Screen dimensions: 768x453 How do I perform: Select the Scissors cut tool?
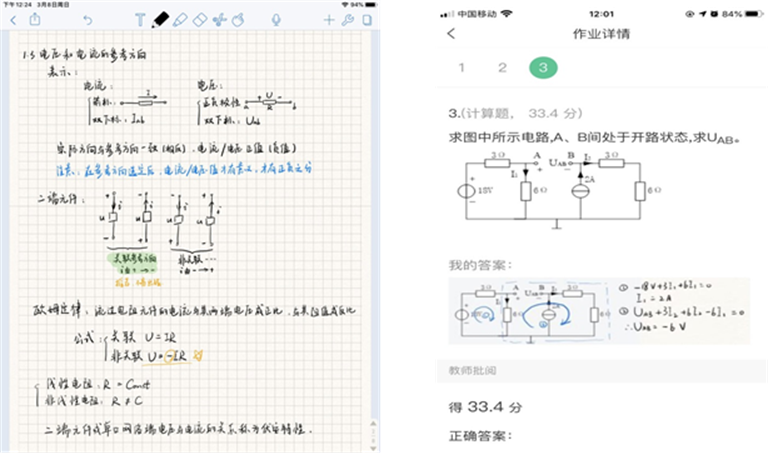pyautogui.click(x=220, y=19)
